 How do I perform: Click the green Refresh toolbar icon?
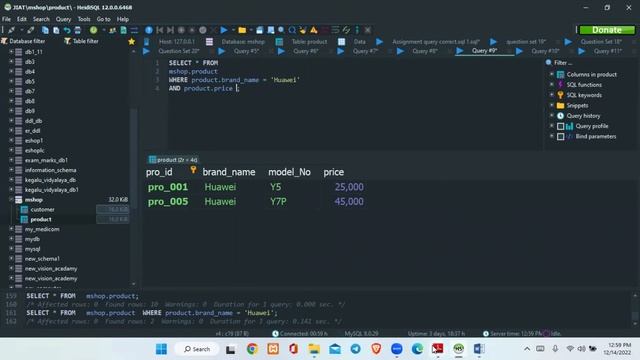pos(93,30)
